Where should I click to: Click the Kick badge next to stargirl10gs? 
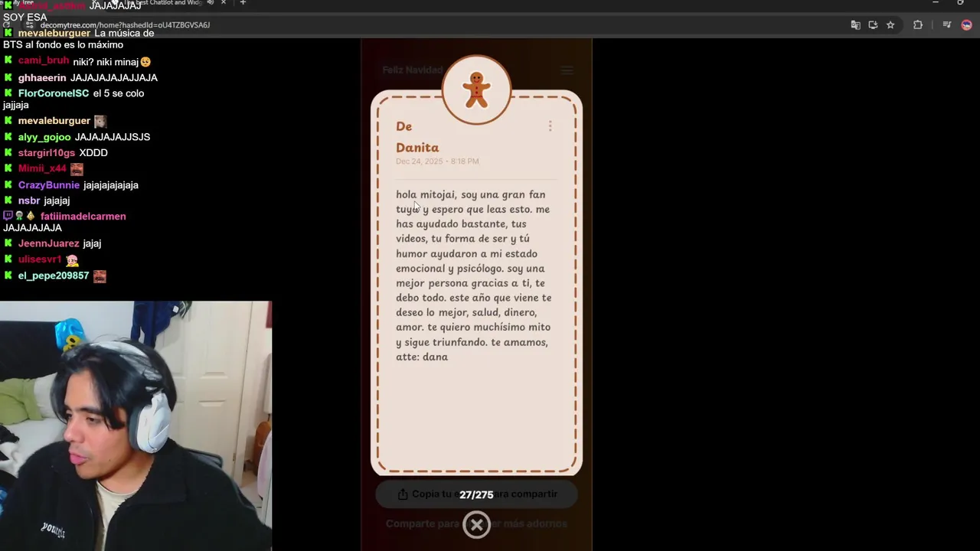(x=8, y=152)
